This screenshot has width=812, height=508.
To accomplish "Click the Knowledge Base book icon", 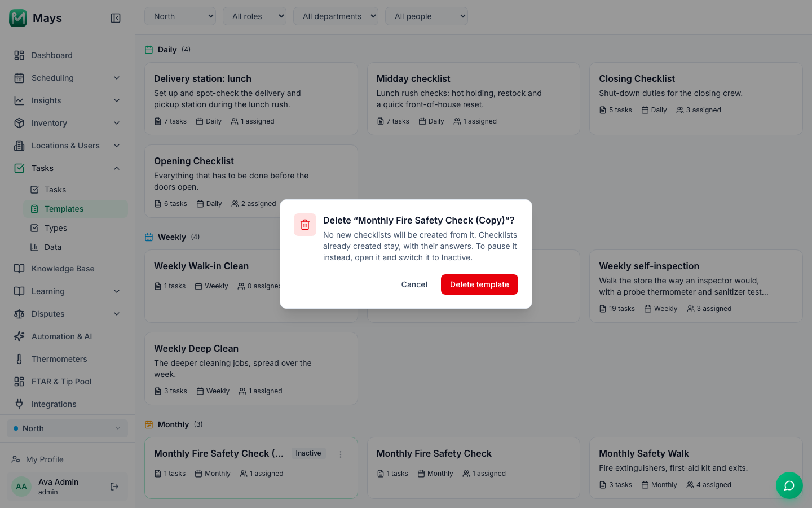I will pyautogui.click(x=19, y=269).
